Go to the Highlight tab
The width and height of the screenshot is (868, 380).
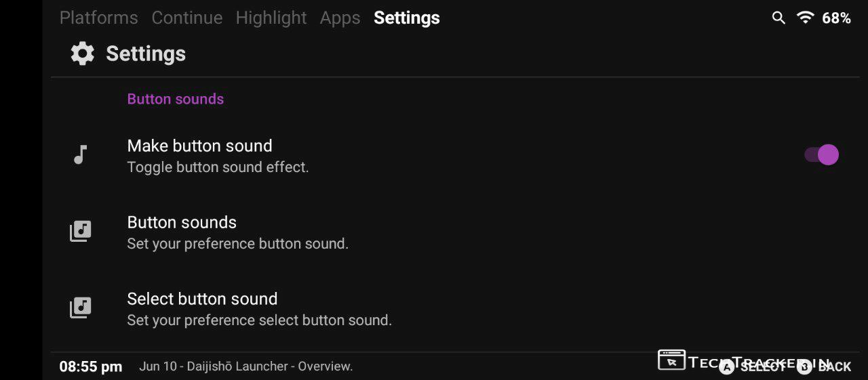click(271, 18)
